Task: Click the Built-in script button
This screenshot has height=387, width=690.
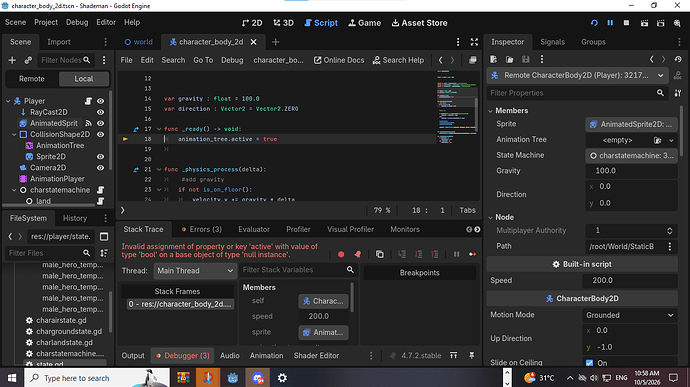Action: click(x=582, y=264)
